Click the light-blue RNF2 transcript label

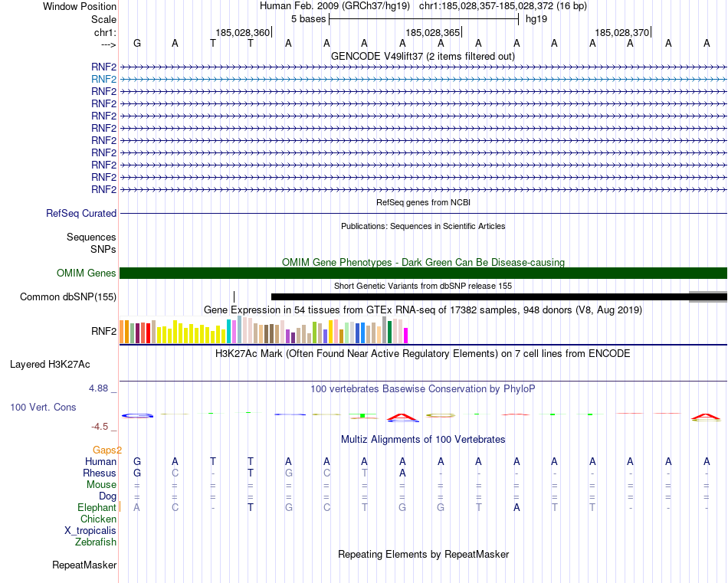[x=103, y=80]
